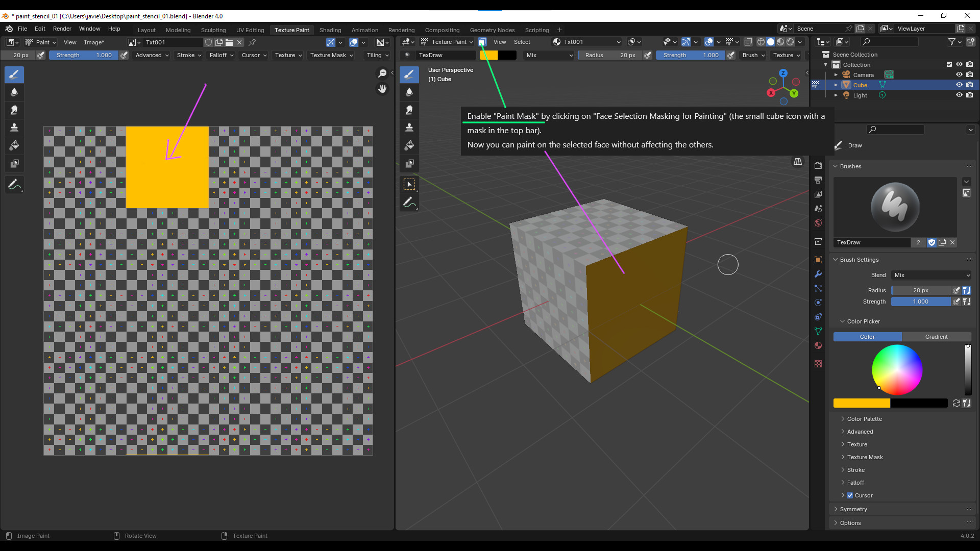Select the Select Box tool in the 3D viewport toolbar
This screenshot has width=980, height=551.
[x=409, y=185]
